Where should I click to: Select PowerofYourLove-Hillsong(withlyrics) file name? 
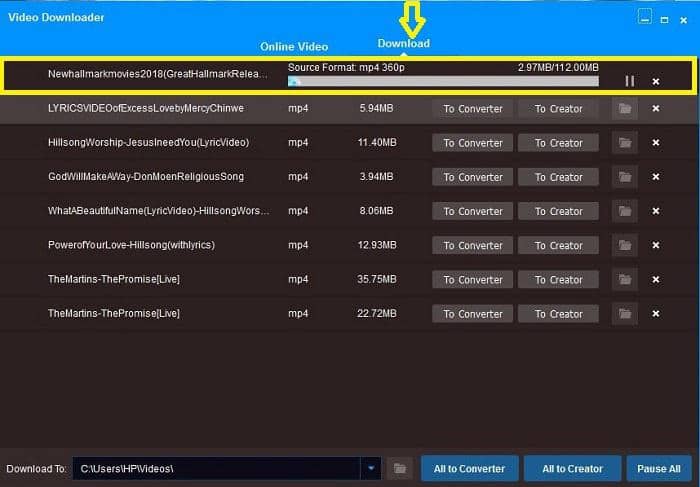[131, 245]
